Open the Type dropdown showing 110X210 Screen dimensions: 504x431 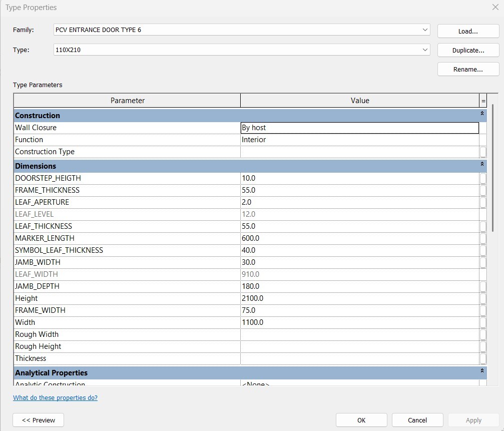(425, 50)
